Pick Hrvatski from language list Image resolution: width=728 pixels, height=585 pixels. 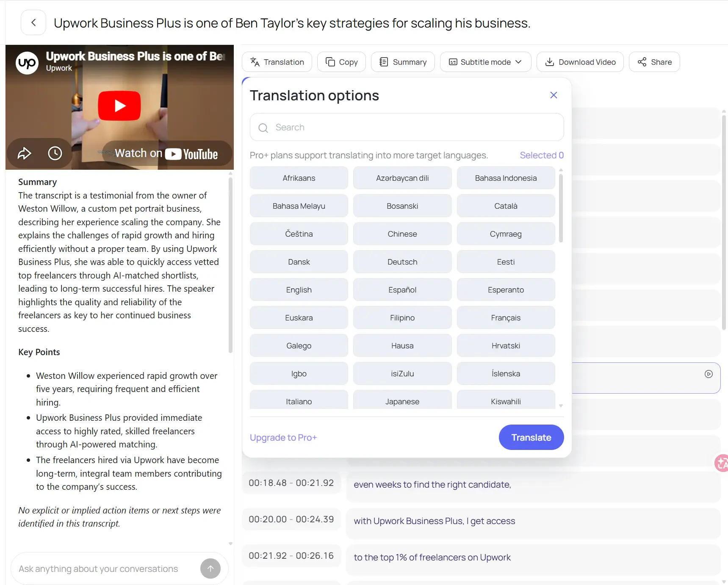click(506, 345)
